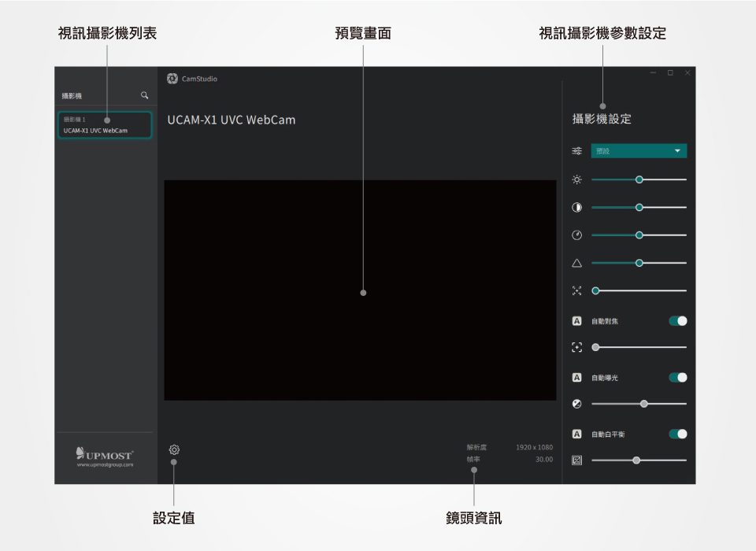Screen dimensions: 756x551
Task: Click the 幀率 label
Action: [x=473, y=460]
